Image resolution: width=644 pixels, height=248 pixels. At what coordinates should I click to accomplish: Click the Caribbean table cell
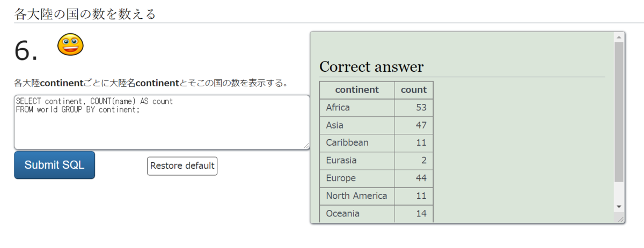pyautogui.click(x=357, y=143)
